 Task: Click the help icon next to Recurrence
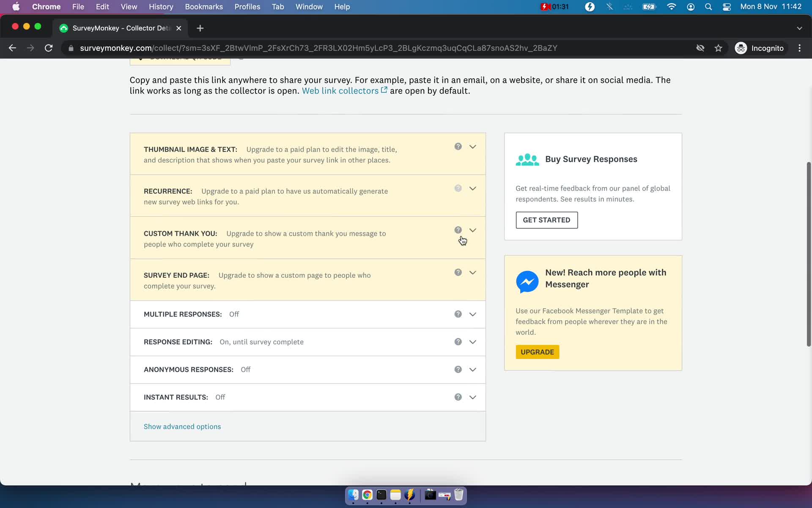coord(458,188)
